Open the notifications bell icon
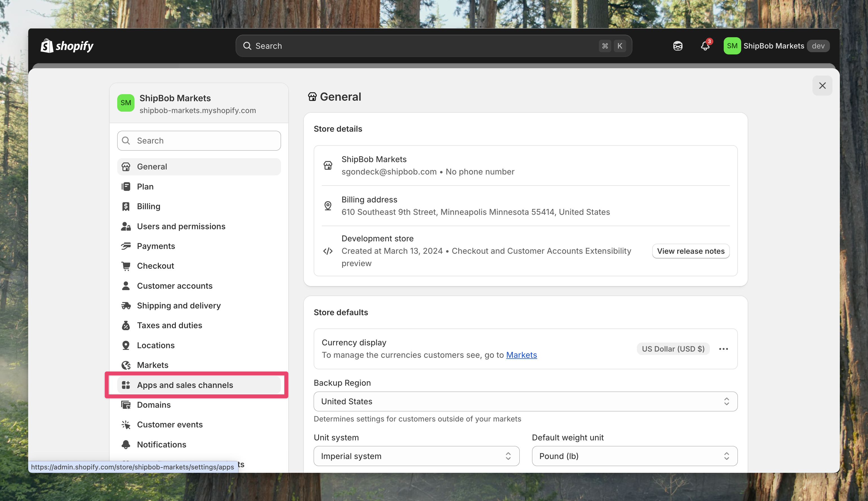868x501 pixels. (x=705, y=46)
